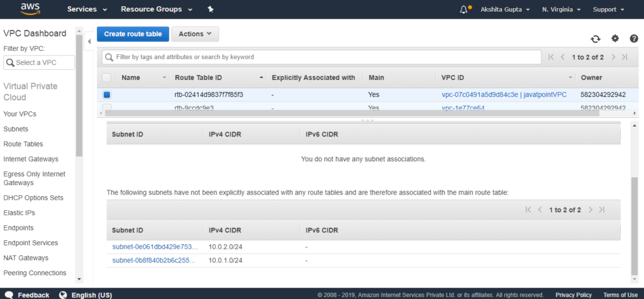Open the settings gear for table preferences
Image resolution: width=644 pixels, height=299 pixels.
pos(615,38)
